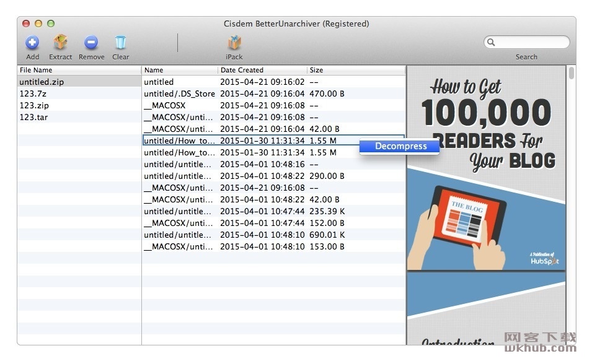This screenshot has height=364, width=592.
Task: Select 123.zip in the file list
Action: tap(79, 105)
